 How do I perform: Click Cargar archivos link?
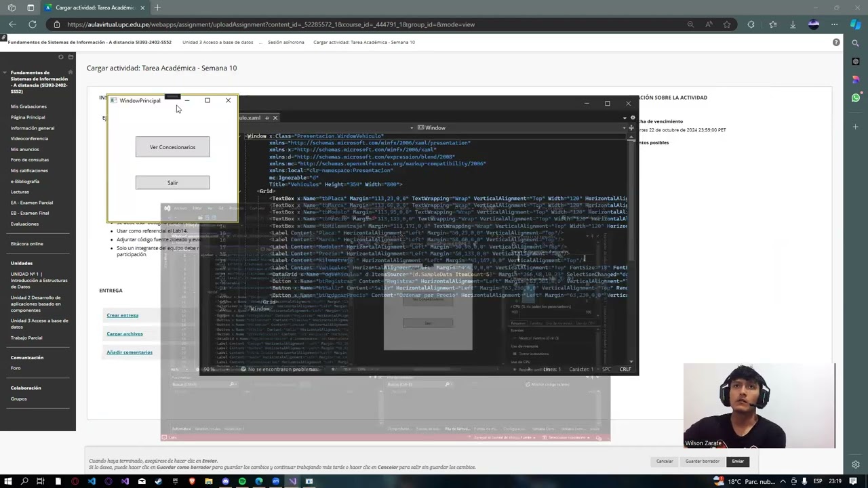point(125,333)
